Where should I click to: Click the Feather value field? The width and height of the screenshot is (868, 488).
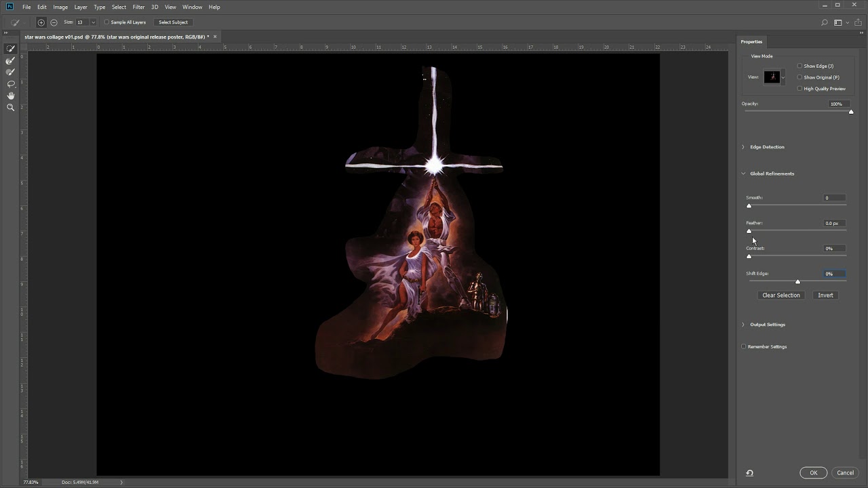835,223
